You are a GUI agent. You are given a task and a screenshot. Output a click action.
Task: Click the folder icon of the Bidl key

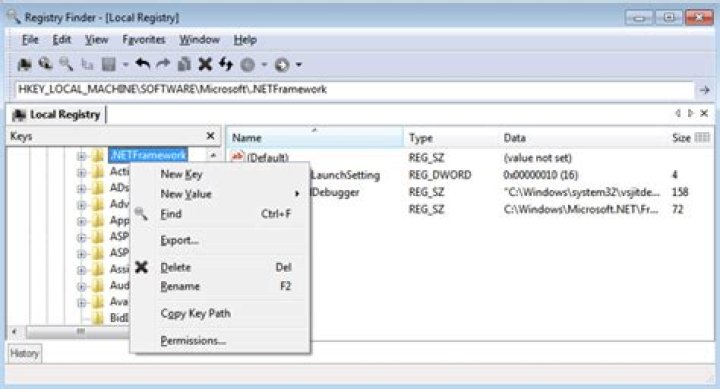97,318
